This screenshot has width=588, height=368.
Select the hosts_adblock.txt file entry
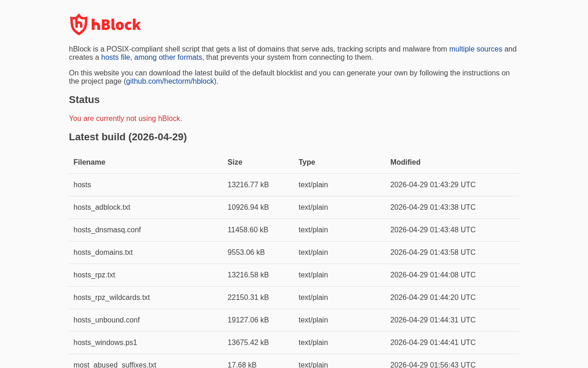pos(102,207)
